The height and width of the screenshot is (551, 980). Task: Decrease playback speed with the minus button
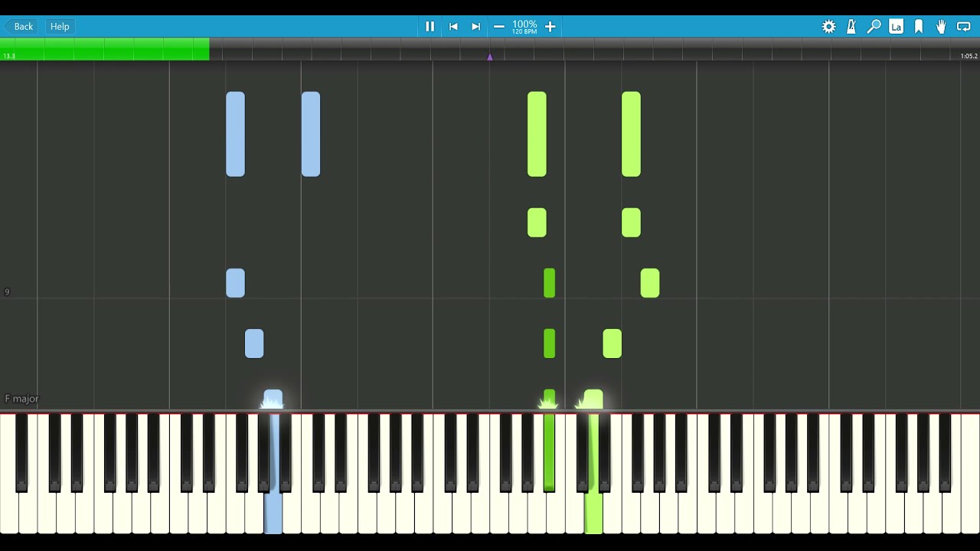[x=499, y=26]
